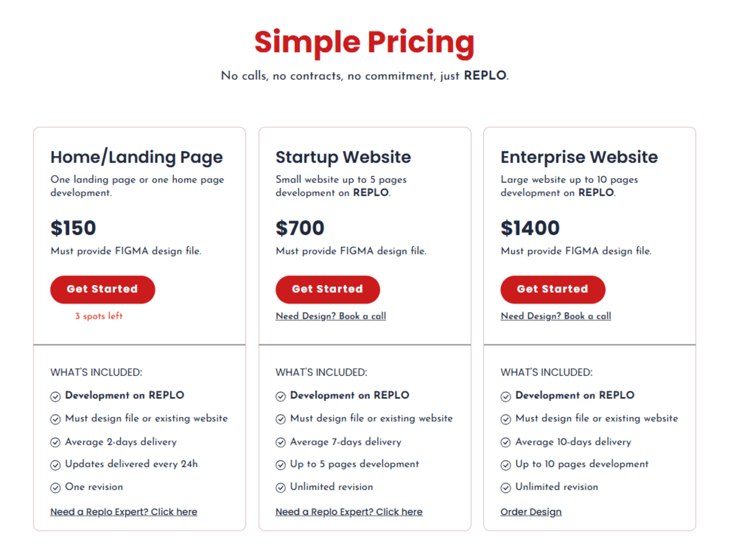
Task: Click check icon beside Up to 10 pages development
Action: [x=505, y=465]
